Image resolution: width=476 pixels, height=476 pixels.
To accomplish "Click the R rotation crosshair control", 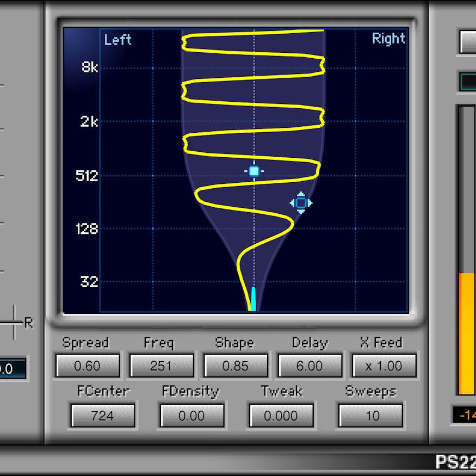I will [x=14, y=322].
